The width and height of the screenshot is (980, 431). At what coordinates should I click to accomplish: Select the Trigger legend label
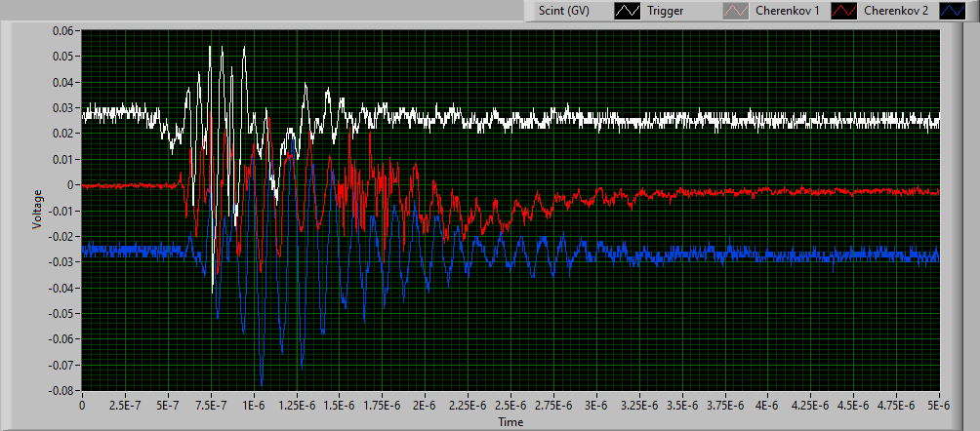click(x=666, y=12)
